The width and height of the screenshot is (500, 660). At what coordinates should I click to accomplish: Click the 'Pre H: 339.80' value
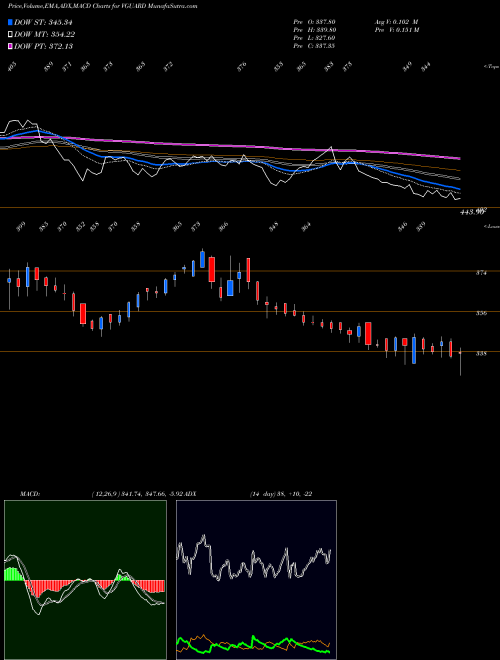point(314,30)
